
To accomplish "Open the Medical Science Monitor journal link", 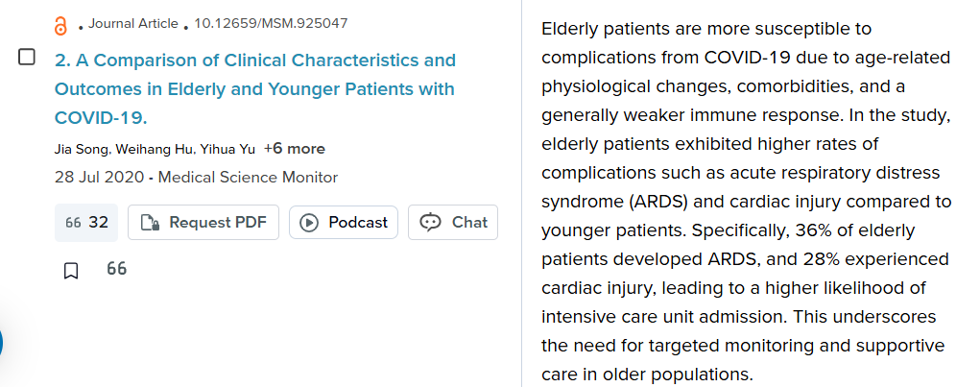I will [x=249, y=178].
